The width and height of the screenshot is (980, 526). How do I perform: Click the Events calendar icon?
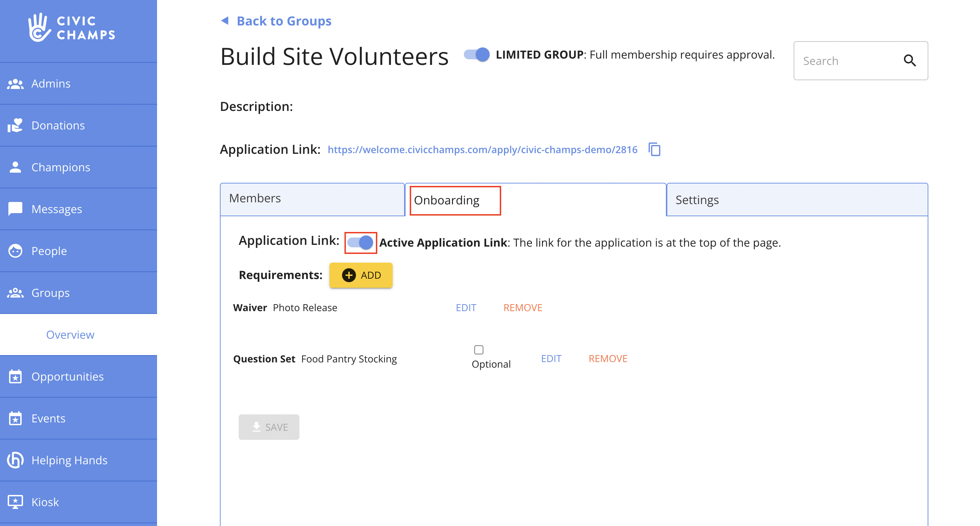[x=15, y=418]
